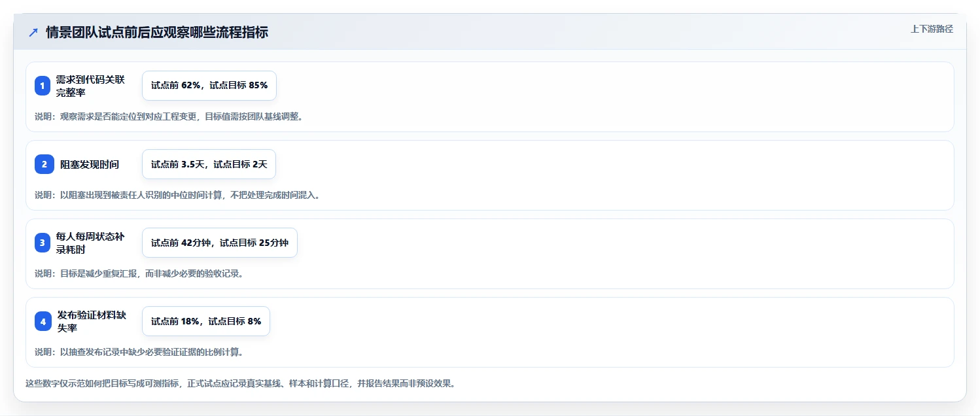Click the value chip 试点前 3.5天，试点目标 2天

[209, 164]
